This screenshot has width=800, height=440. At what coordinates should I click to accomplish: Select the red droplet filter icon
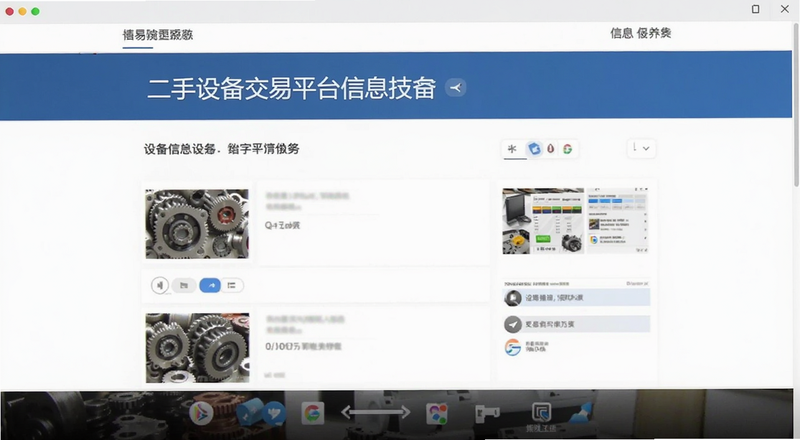tap(551, 149)
